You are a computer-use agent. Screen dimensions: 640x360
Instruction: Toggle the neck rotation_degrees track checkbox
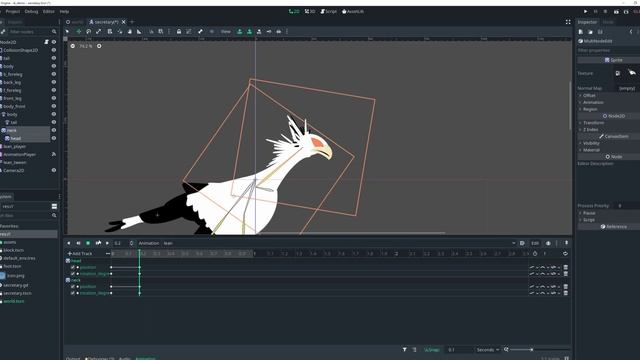pyautogui.click(x=73, y=293)
